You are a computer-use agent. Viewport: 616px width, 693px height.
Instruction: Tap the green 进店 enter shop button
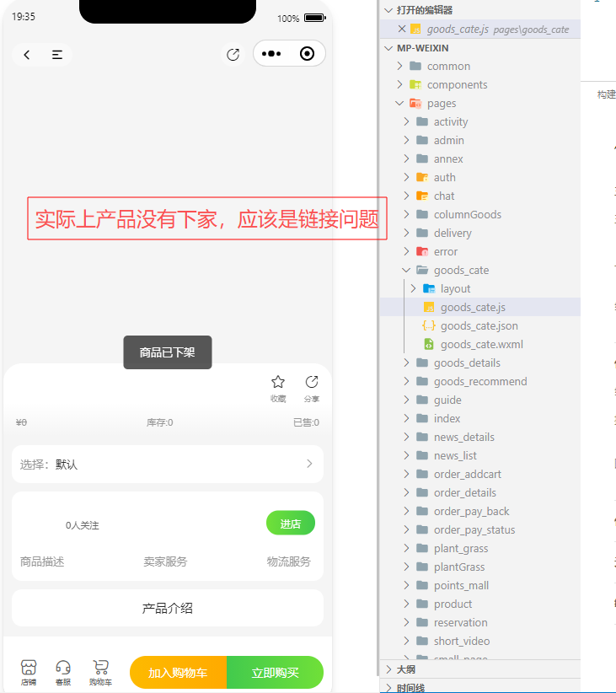(x=291, y=524)
